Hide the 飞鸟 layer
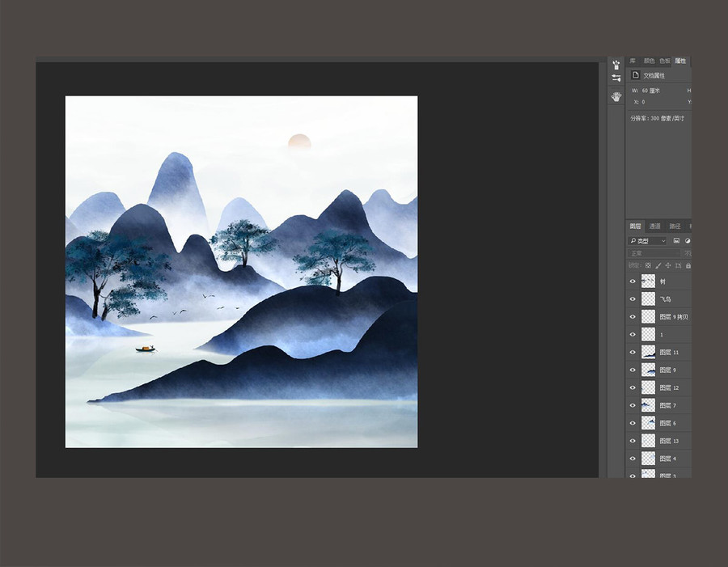 pos(633,299)
